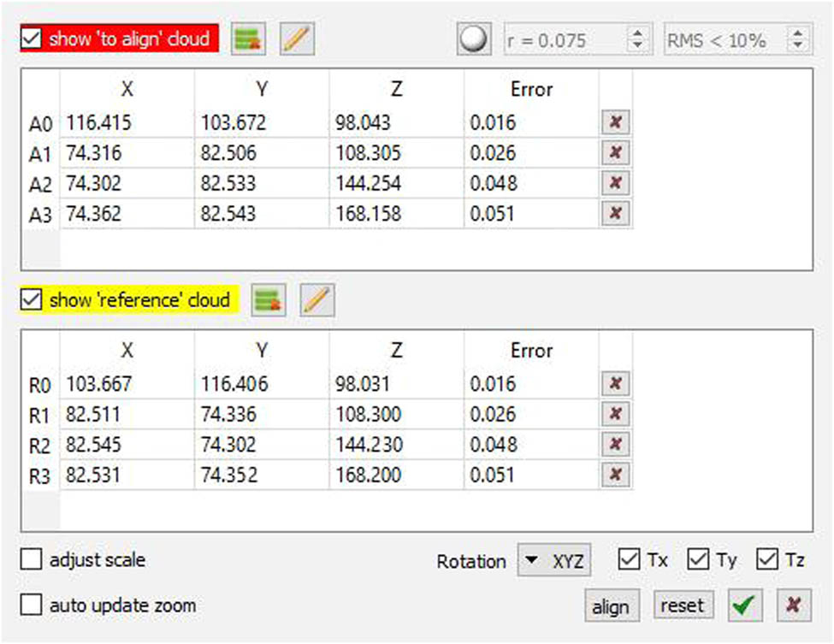Cancel the registration with the red cross
This screenshot has width=834, height=644.
792,606
